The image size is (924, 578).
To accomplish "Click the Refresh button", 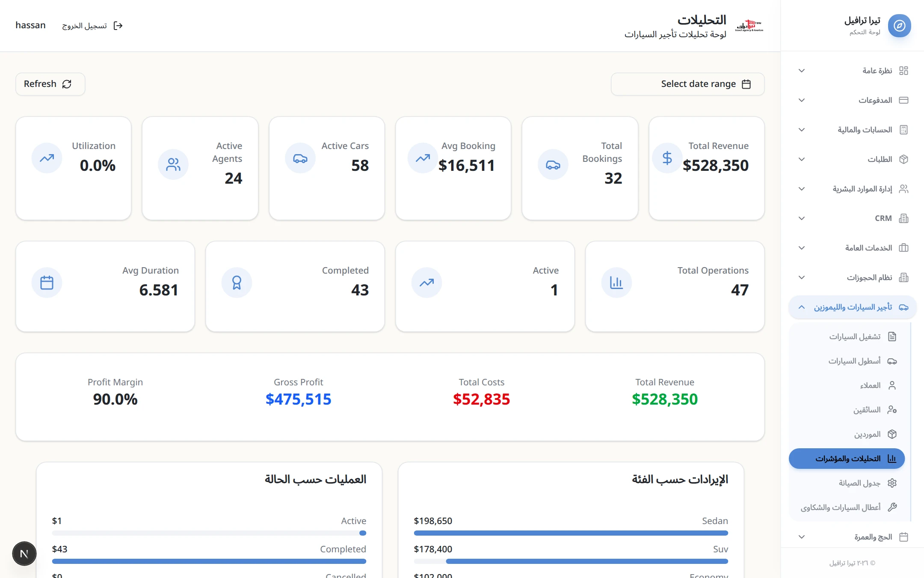I will coord(50,84).
